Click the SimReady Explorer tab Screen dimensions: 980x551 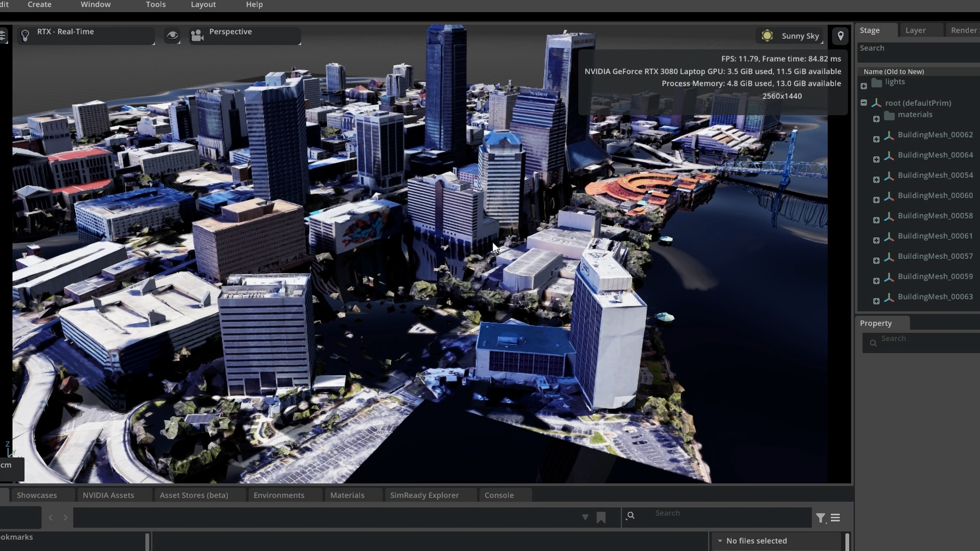tap(424, 495)
